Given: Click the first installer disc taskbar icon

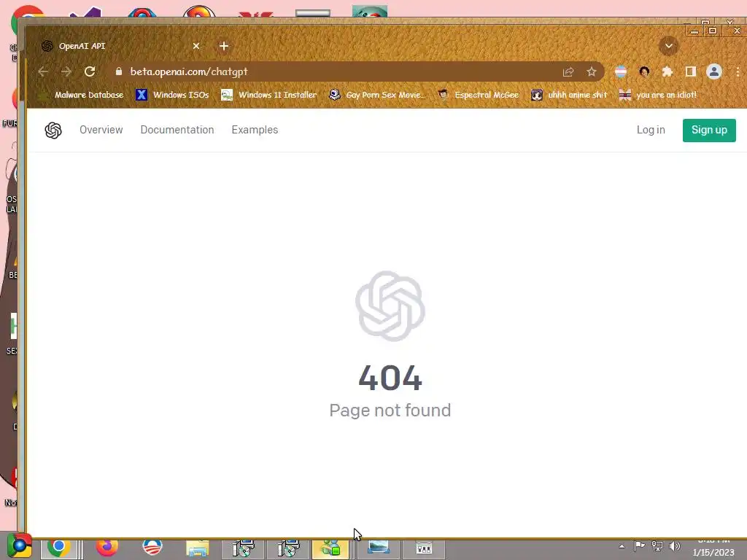Looking at the screenshot, I should click(x=243, y=548).
